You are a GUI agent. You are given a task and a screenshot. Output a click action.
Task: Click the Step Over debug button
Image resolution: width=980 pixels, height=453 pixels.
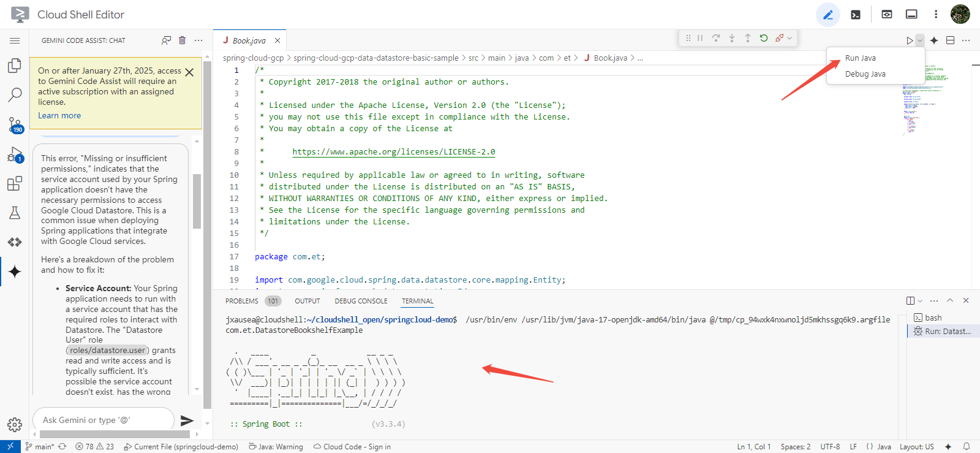(716, 38)
